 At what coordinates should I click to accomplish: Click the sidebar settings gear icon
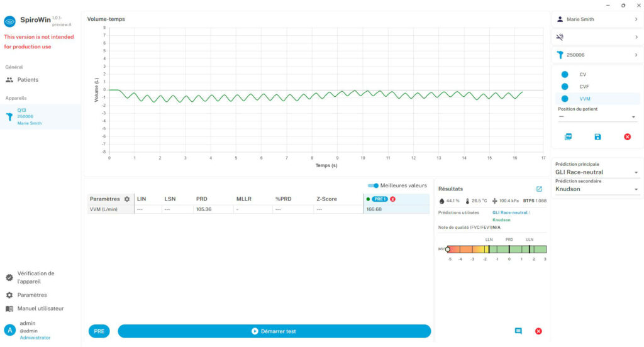pyautogui.click(x=9, y=295)
